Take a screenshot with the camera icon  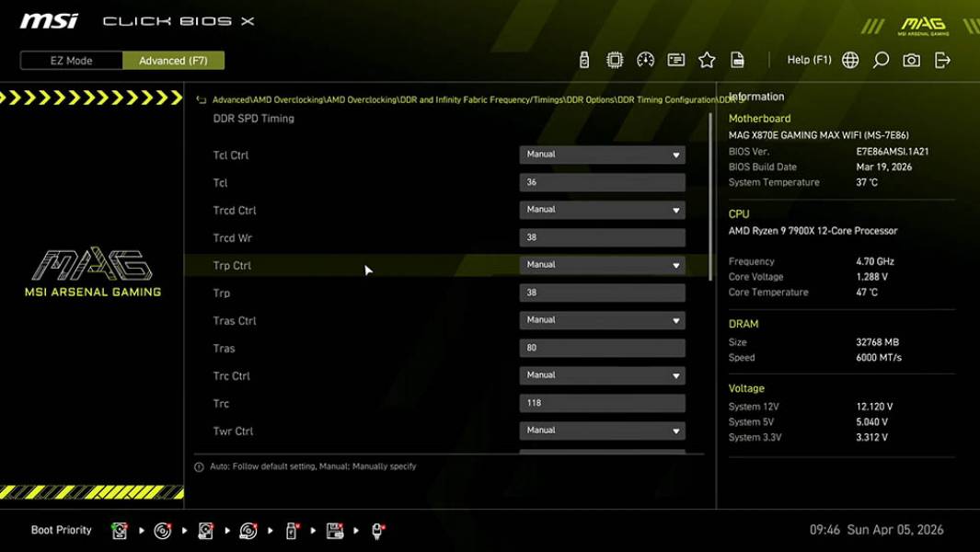(x=910, y=59)
